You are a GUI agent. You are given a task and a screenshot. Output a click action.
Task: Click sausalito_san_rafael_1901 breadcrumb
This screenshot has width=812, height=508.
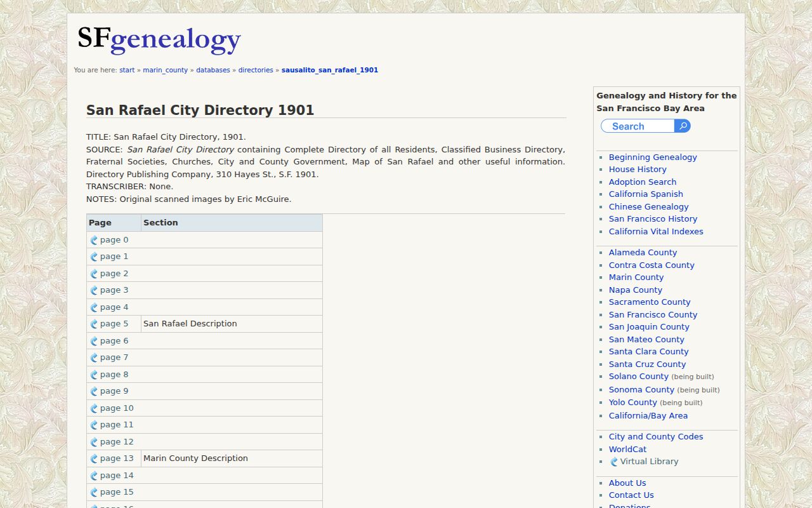[x=330, y=70]
